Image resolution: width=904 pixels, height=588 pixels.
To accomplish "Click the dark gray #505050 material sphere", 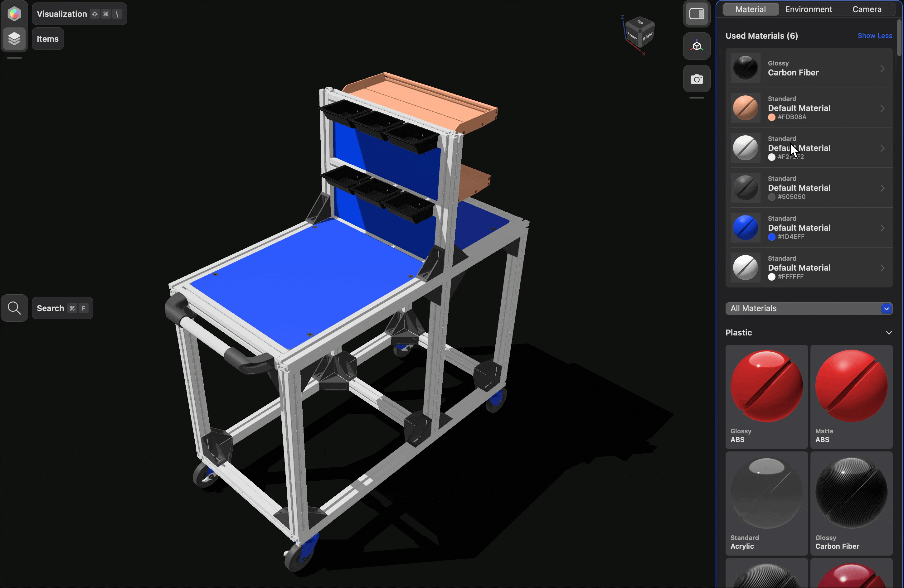I will (x=745, y=187).
